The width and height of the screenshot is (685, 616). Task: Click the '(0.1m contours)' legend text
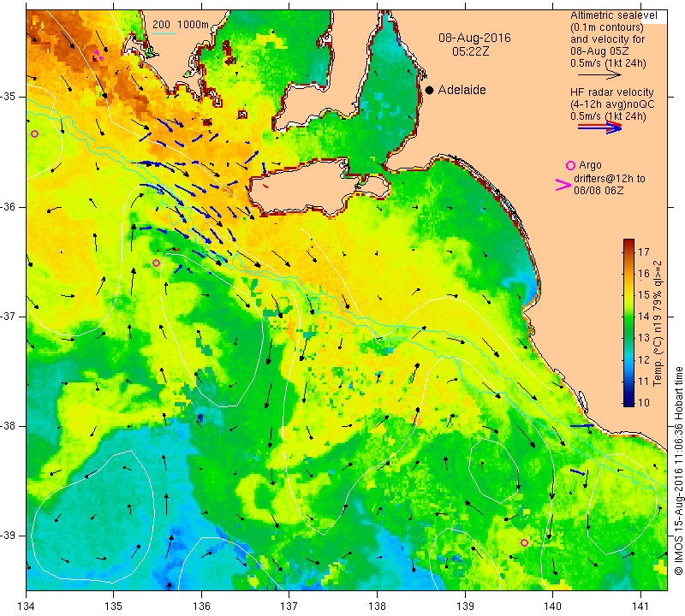[607, 27]
